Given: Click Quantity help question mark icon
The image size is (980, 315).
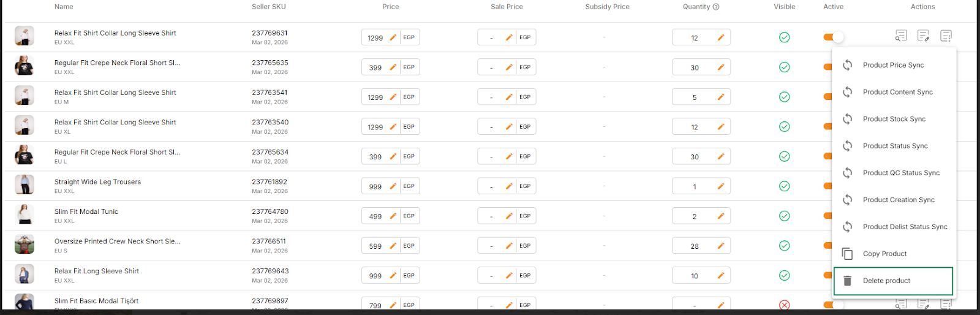Looking at the screenshot, I should click(x=716, y=7).
